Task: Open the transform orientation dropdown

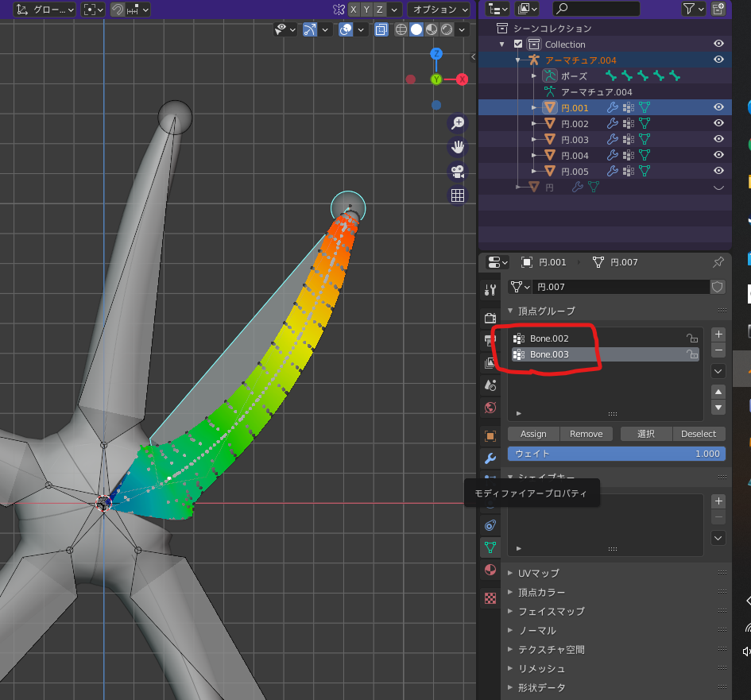Action: [45, 9]
